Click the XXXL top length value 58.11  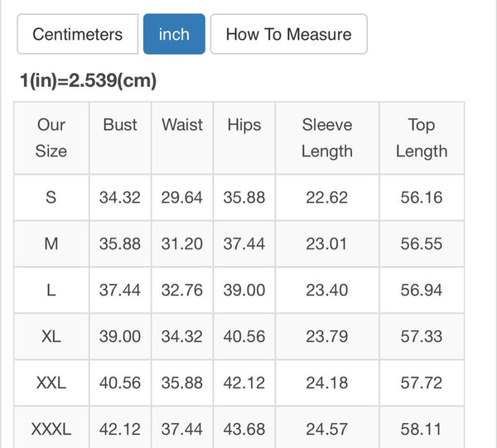[422, 429]
